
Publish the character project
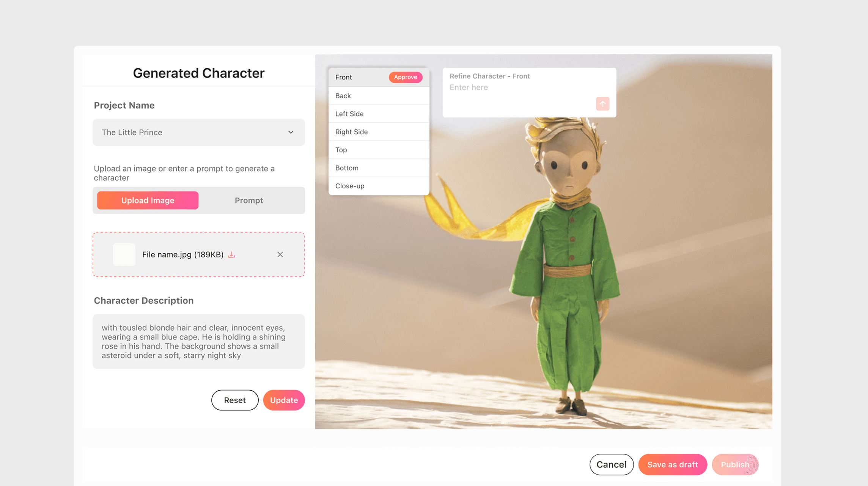[x=735, y=464]
